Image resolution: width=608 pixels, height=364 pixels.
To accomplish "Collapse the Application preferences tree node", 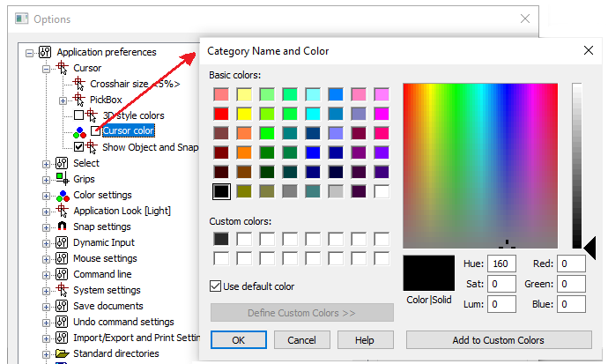I will tap(29, 53).
